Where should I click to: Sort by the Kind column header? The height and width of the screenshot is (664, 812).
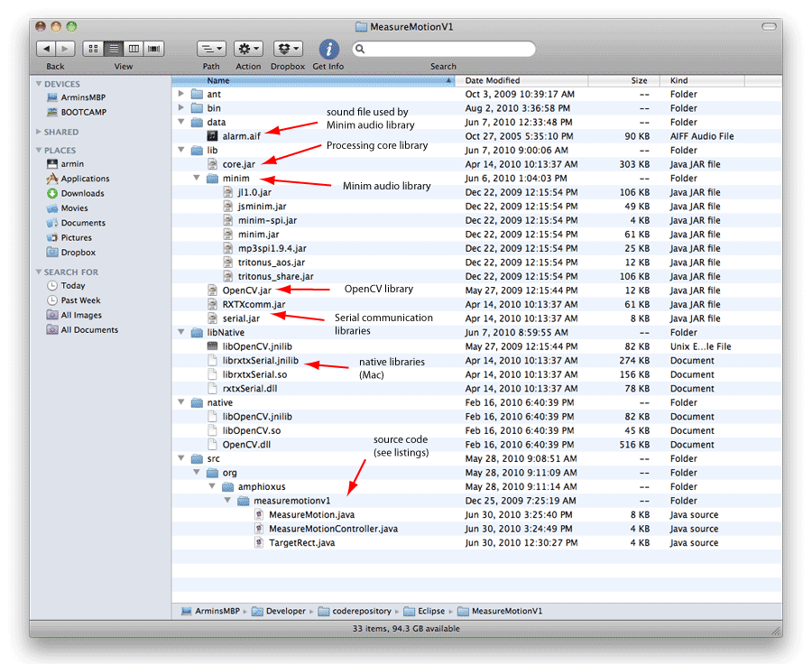click(702, 80)
